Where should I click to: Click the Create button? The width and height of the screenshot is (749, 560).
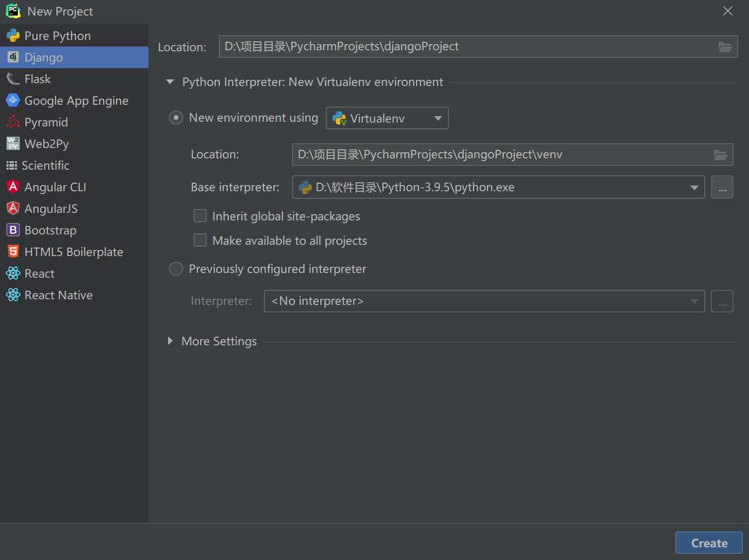click(709, 543)
